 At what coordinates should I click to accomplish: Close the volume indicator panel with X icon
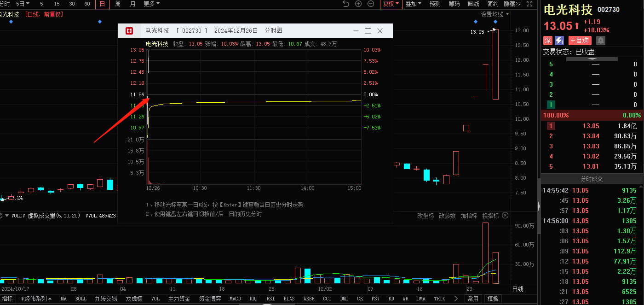click(x=505, y=216)
